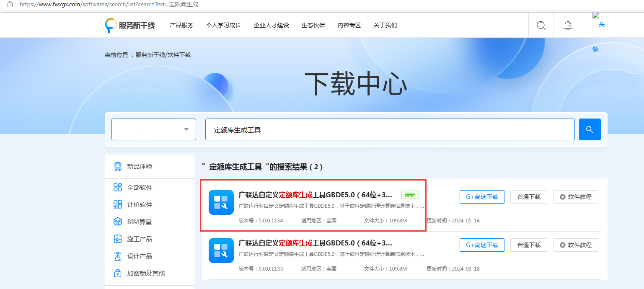This screenshot has width=644, height=289.
Task: Open the search magnifier in the top bar
Action: 541,26
